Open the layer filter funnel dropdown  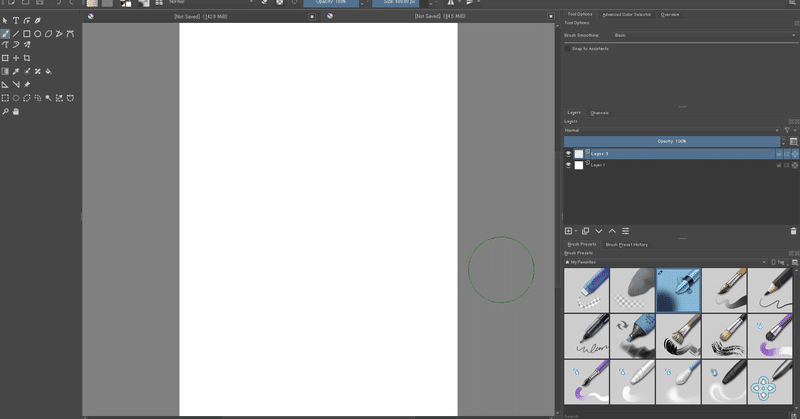(x=789, y=130)
